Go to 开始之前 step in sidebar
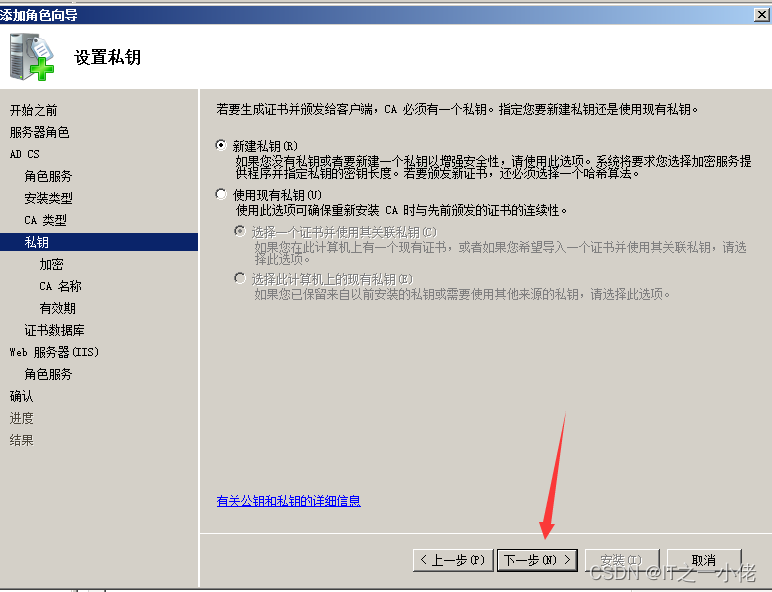Viewport: 772px width, 592px height. [x=33, y=110]
